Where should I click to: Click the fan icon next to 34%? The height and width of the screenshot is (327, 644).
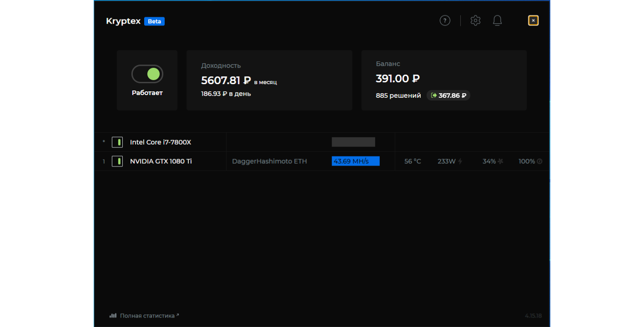pyautogui.click(x=500, y=161)
